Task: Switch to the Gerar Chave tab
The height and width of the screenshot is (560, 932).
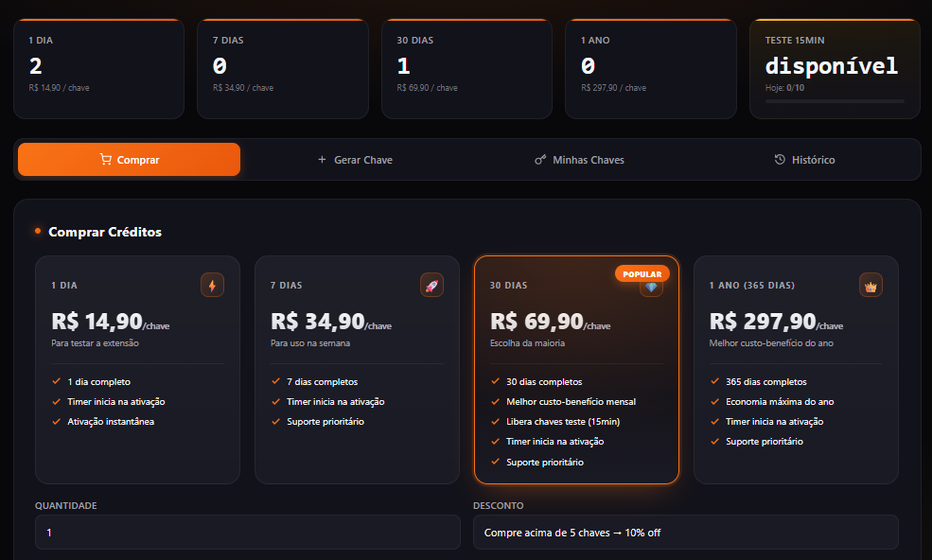Action: point(355,159)
